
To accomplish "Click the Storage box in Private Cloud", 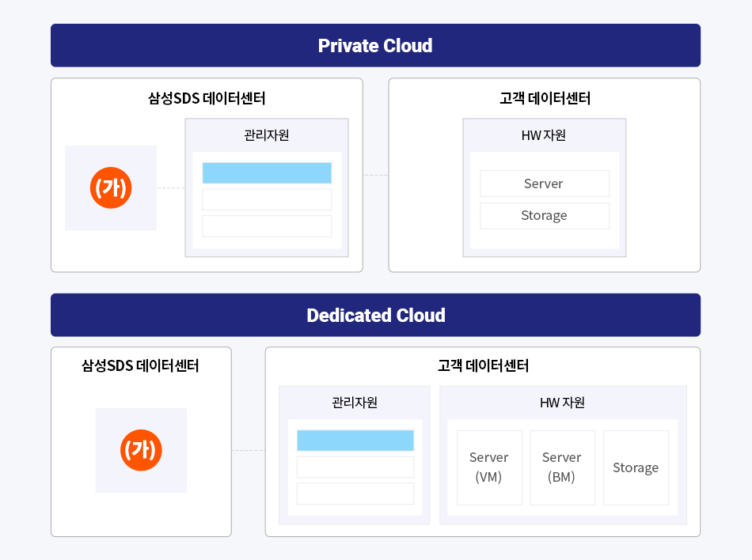I will pyautogui.click(x=544, y=215).
